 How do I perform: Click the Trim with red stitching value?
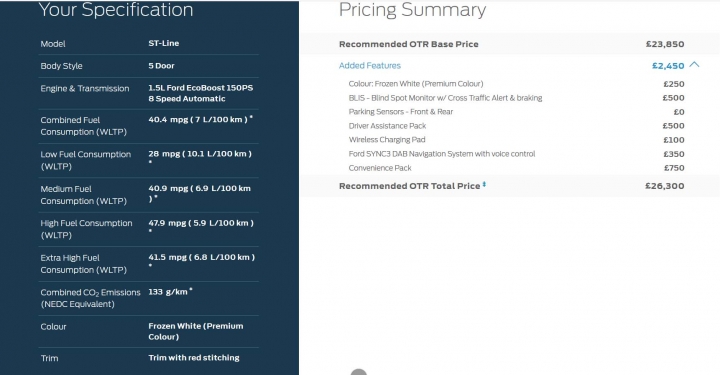(194, 358)
